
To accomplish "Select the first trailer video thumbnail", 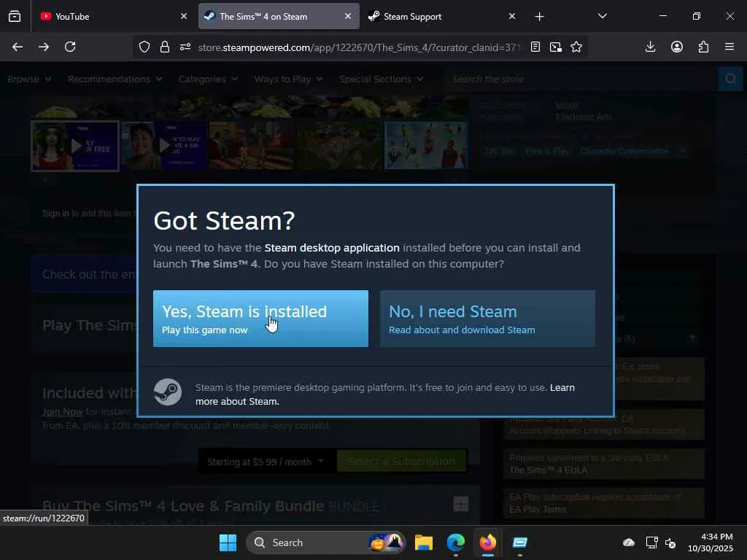I will [75, 146].
